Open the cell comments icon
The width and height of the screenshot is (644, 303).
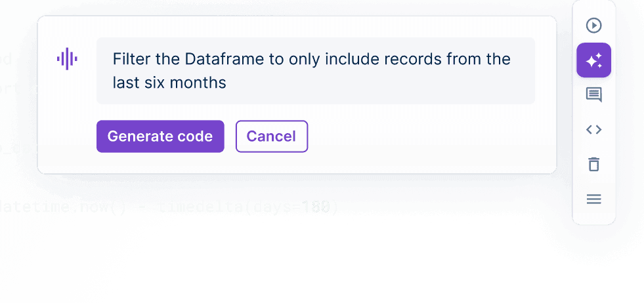(593, 95)
